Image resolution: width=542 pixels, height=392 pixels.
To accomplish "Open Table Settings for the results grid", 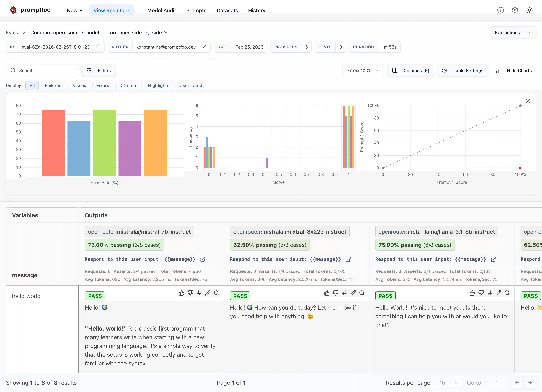I will coord(462,70).
